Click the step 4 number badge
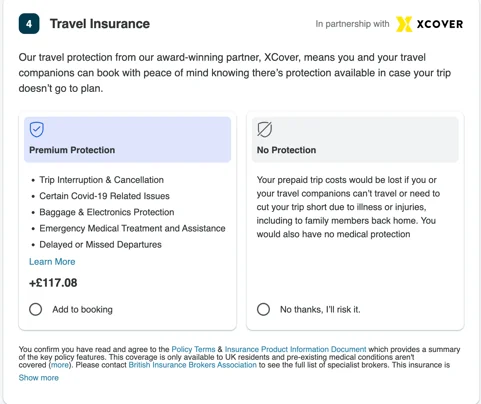This screenshot has width=481, height=404. pos(29,24)
